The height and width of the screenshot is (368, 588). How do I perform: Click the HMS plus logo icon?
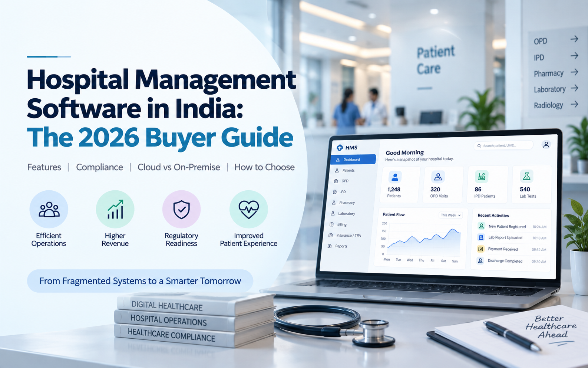(340, 148)
